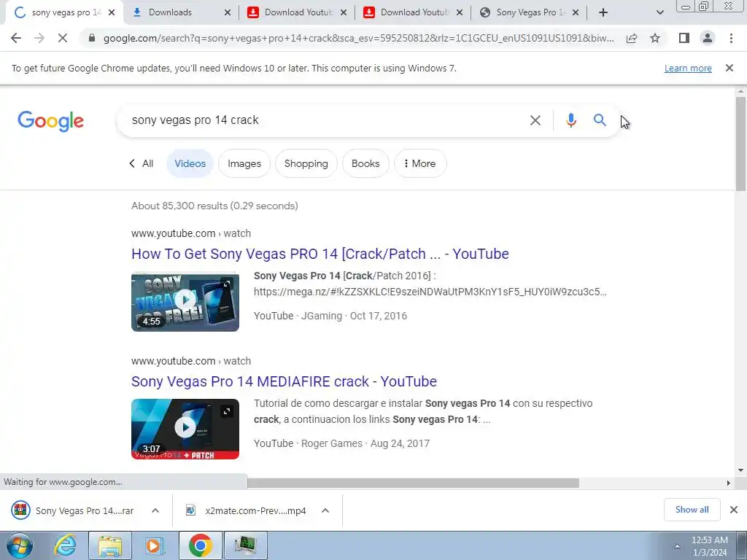Screen dimensions: 747x560
Task: Play the 4:55 JGaming video thumbnail
Action: coord(185,301)
